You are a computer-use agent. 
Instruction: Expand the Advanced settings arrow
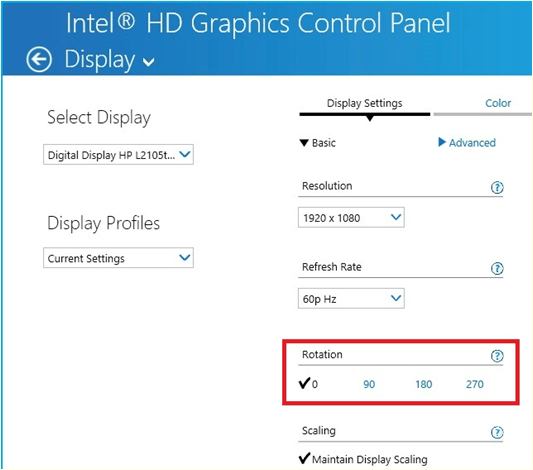coord(442,142)
